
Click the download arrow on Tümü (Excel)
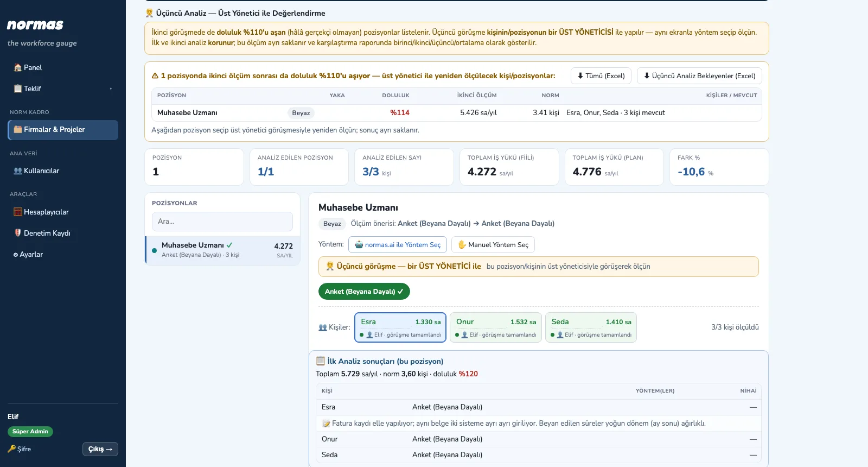580,76
